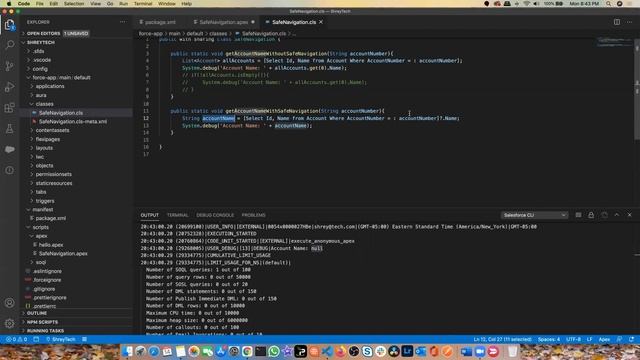The width and height of the screenshot is (640, 360).
Task: Open the Source Control view
Action: tap(10, 66)
